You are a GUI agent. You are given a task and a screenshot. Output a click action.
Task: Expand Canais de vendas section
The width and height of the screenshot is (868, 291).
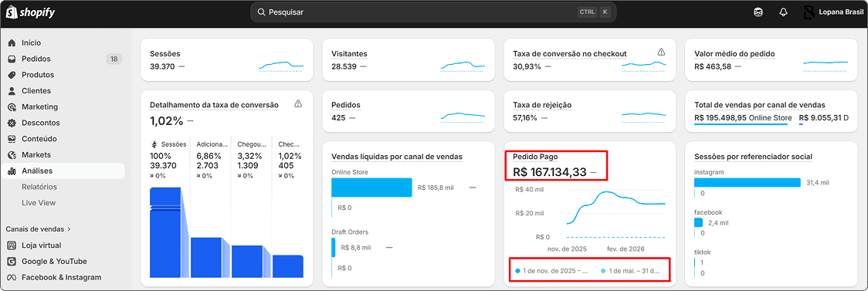[38, 228]
